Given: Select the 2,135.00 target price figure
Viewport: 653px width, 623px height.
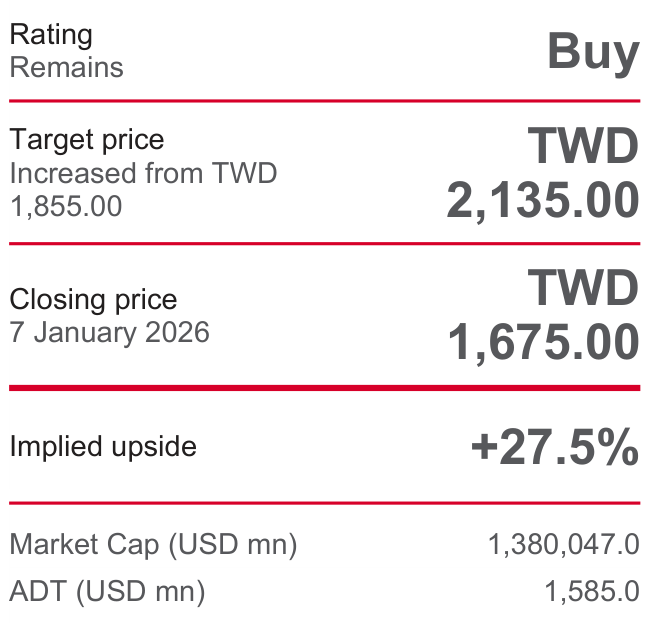Looking at the screenshot, I should point(542,201).
